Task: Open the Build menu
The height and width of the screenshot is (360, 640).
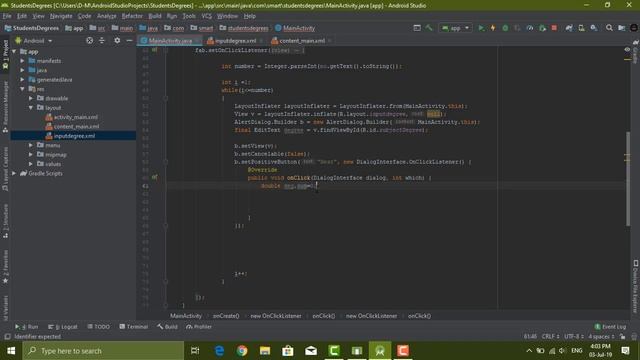Action: [155, 16]
